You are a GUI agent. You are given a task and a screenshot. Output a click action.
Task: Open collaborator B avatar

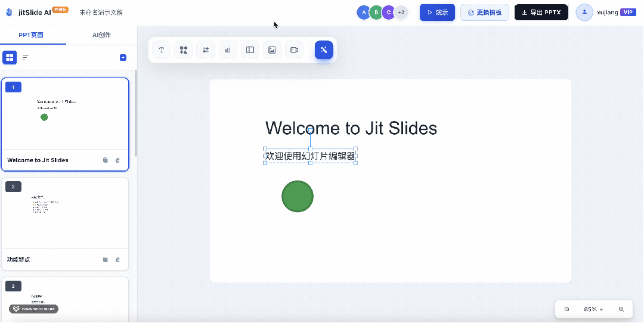376,13
